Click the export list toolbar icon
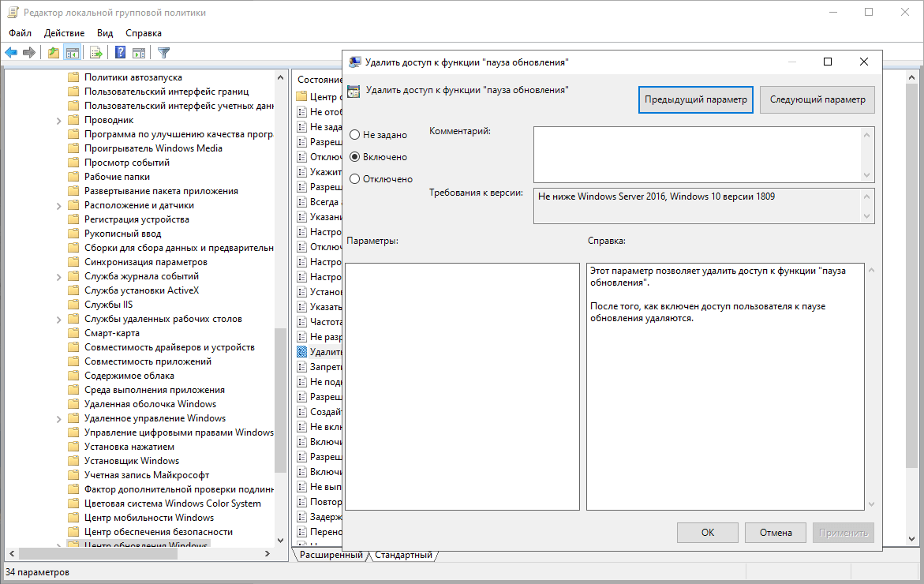Viewport: 924px width, 584px height. coord(95,52)
